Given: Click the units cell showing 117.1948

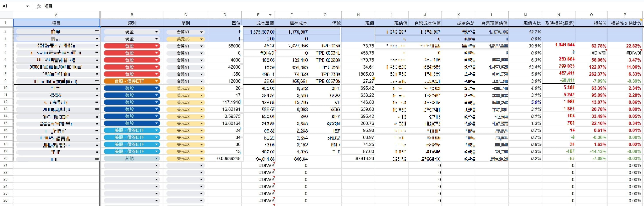Looking at the screenshot, I should tap(225, 102).
